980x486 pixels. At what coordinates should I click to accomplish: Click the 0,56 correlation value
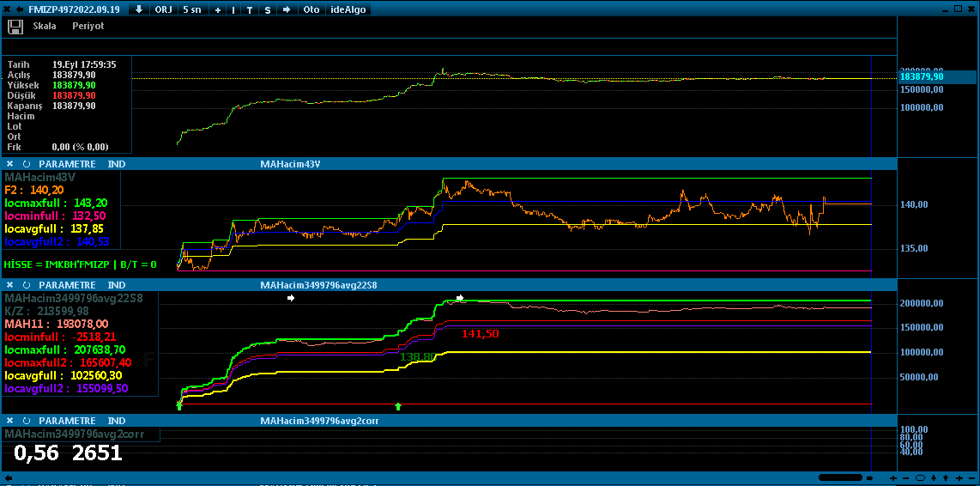coord(36,453)
